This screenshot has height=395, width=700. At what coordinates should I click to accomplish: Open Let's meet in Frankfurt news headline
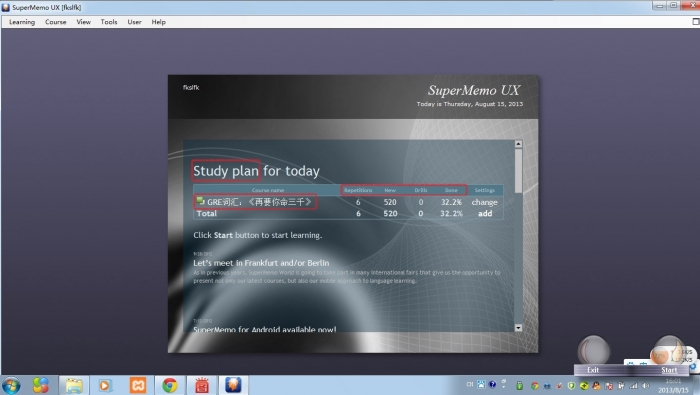(x=261, y=263)
